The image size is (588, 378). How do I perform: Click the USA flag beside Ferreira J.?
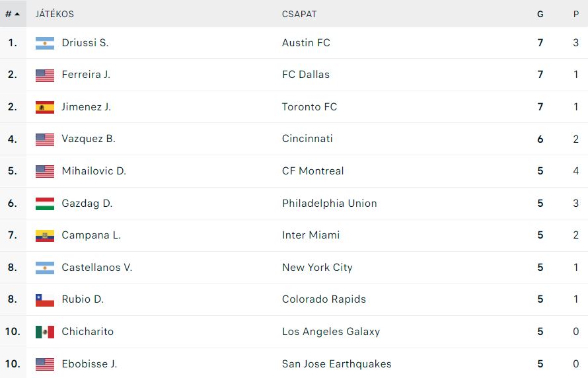coord(45,75)
